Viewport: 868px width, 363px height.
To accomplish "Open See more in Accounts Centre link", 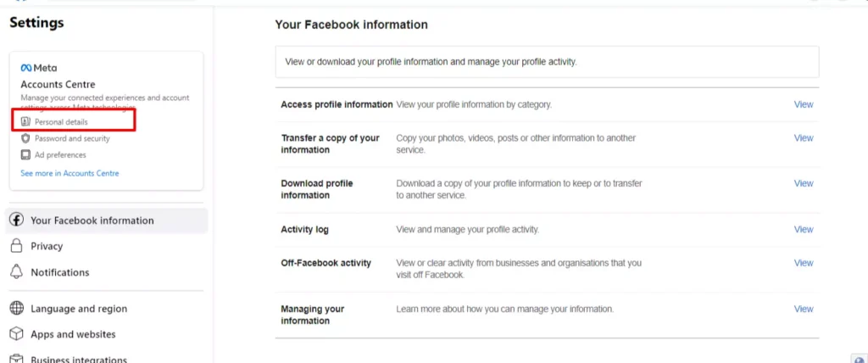I will click(70, 173).
